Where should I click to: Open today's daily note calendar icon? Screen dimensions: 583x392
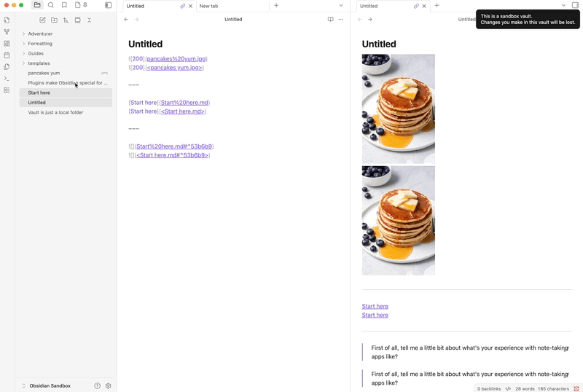(x=7, y=55)
